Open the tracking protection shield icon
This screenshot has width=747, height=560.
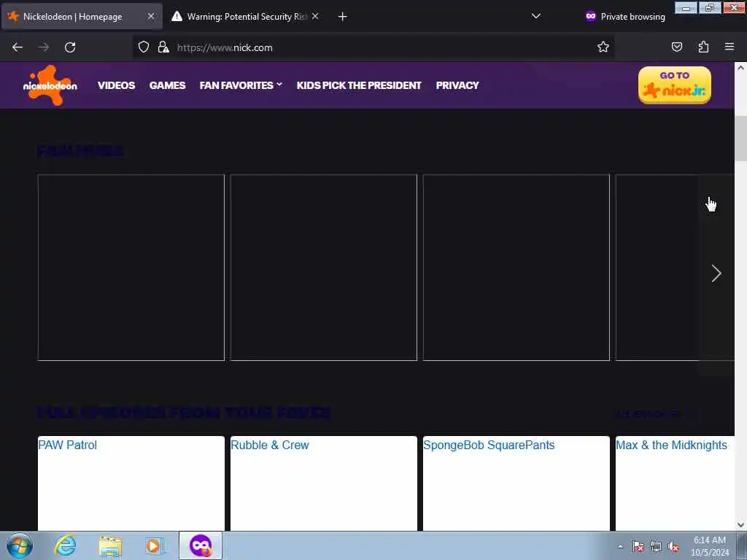point(144,47)
